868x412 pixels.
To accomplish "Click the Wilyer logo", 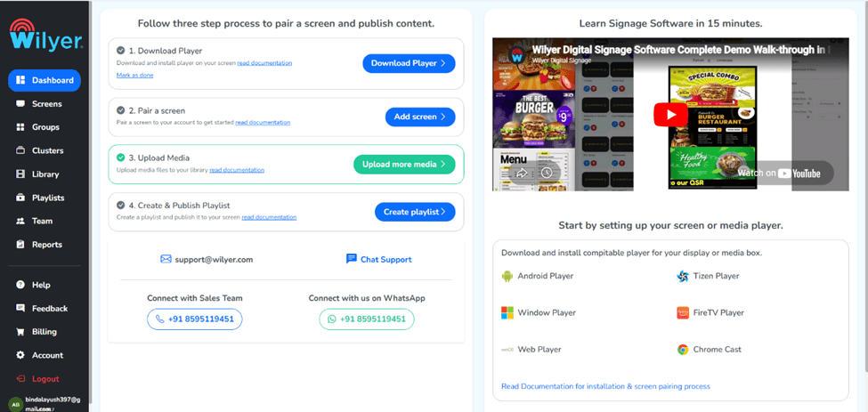I will tap(46, 36).
